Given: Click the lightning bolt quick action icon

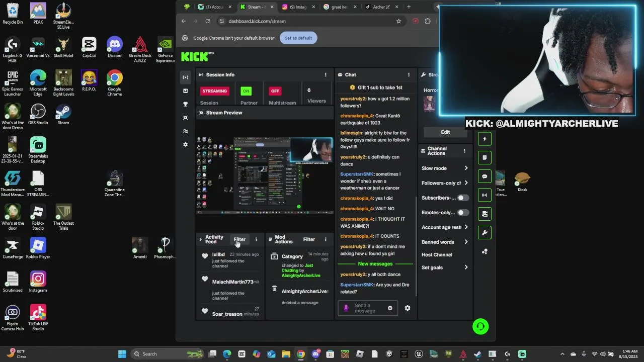Looking at the screenshot, I should pyautogui.click(x=485, y=139).
